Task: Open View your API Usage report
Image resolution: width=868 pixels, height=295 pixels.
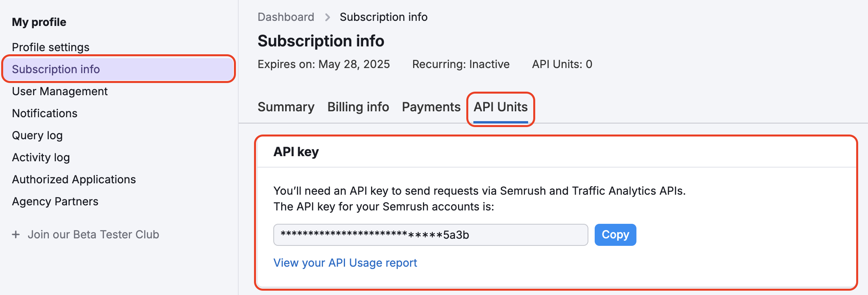Action: [345, 263]
